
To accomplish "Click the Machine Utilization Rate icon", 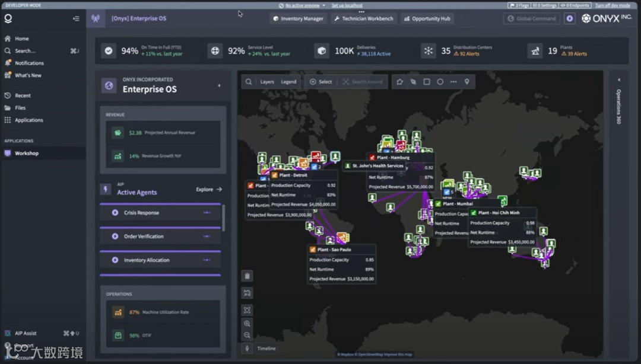I will [118, 312].
